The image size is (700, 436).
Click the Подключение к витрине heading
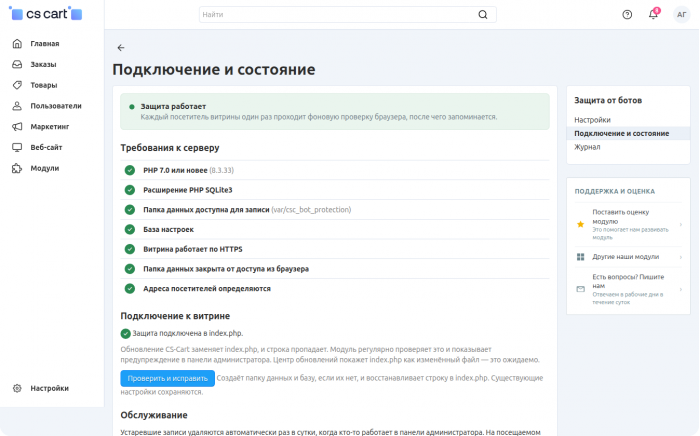(175, 316)
